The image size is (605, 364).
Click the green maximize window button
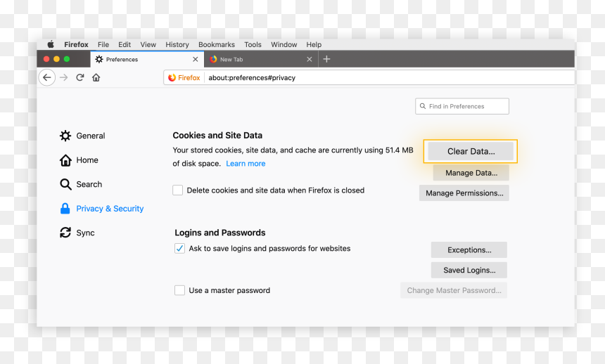click(67, 59)
